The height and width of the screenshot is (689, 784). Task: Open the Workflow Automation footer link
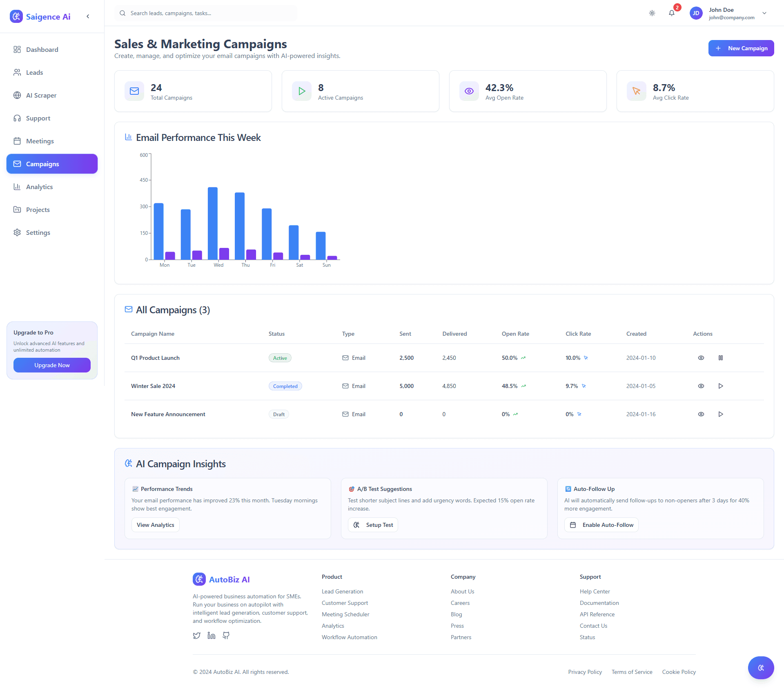point(349,637)
